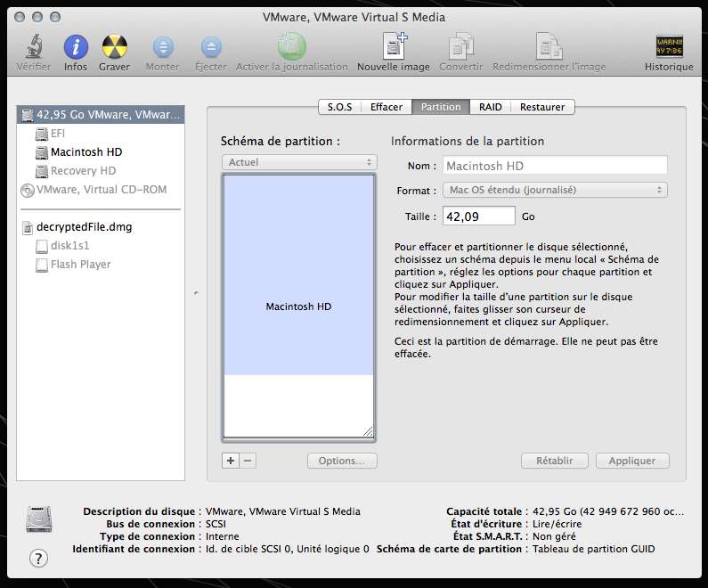Switch to the Effacer tab
This screenshot has width=708, height=588.
click(386, 107)
